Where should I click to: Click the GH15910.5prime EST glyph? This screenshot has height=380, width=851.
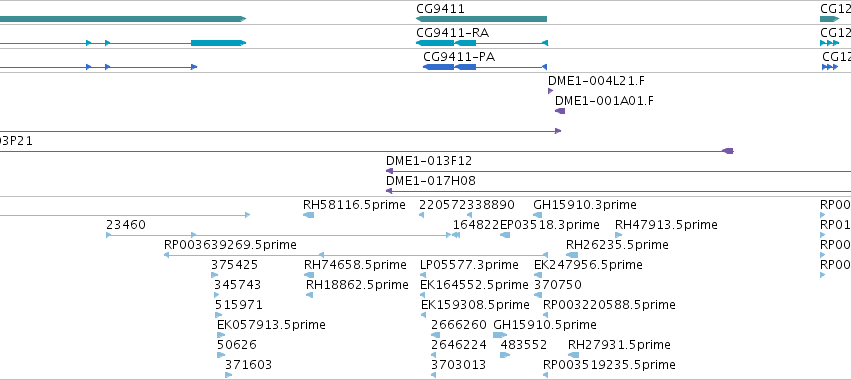point(500,335)
